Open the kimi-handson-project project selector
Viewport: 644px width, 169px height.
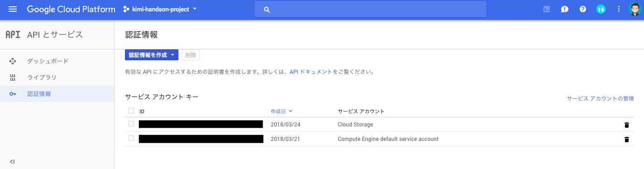tap(160, 9)
